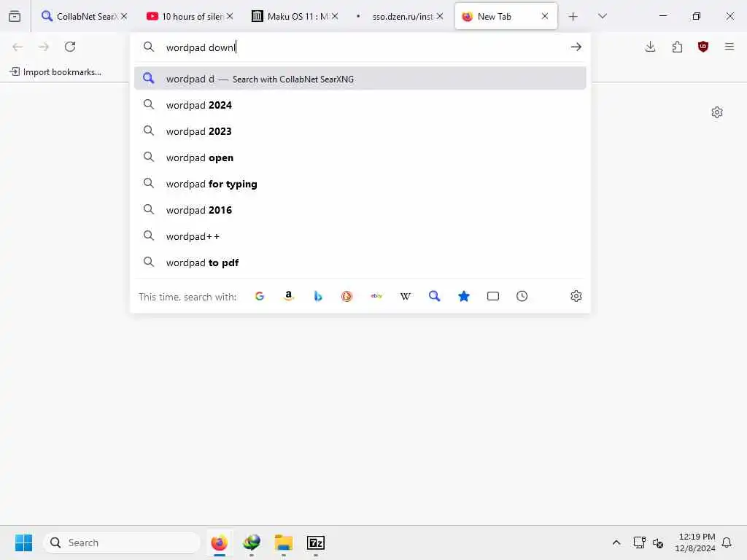Close the New Tab tab
Image resolution: width=747 pixels, height=560 pixels.
544,16
